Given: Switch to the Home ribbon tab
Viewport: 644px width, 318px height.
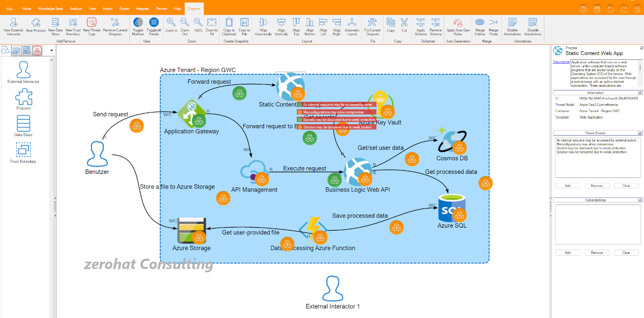Looking at the screenshot, I should coord(27,9).
